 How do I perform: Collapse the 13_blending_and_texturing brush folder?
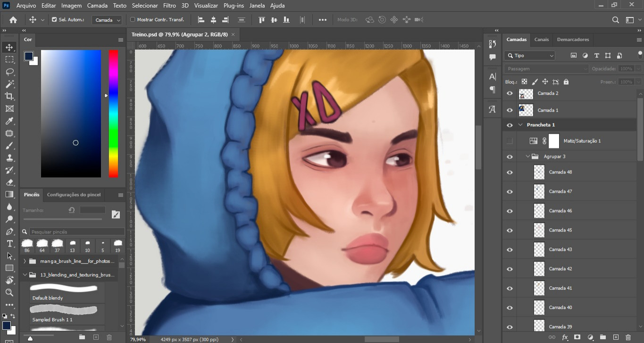tap(25, 274)
